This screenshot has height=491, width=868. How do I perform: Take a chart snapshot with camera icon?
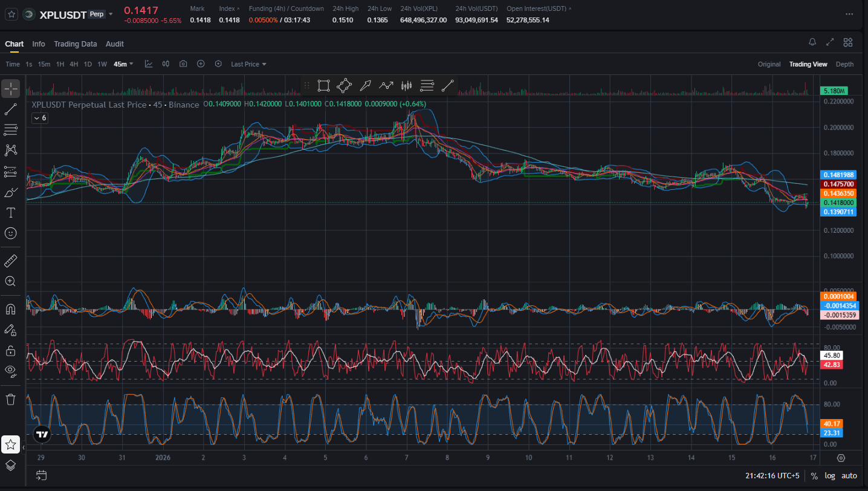tap(183, 64)
